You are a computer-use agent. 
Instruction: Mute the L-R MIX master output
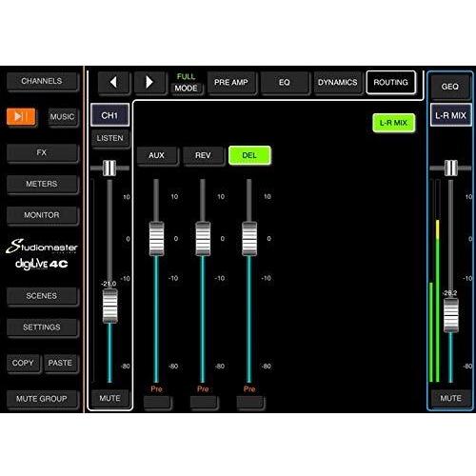[450, 398]
